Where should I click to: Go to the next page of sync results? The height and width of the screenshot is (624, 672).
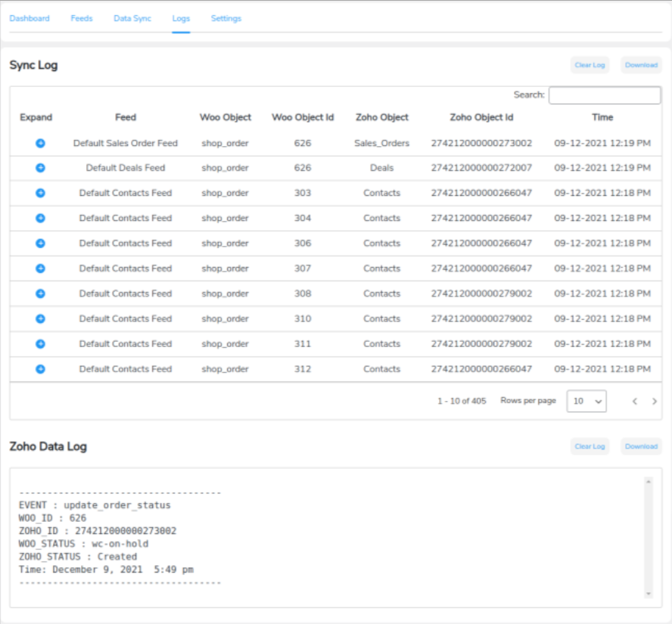[x=654, y=401]
